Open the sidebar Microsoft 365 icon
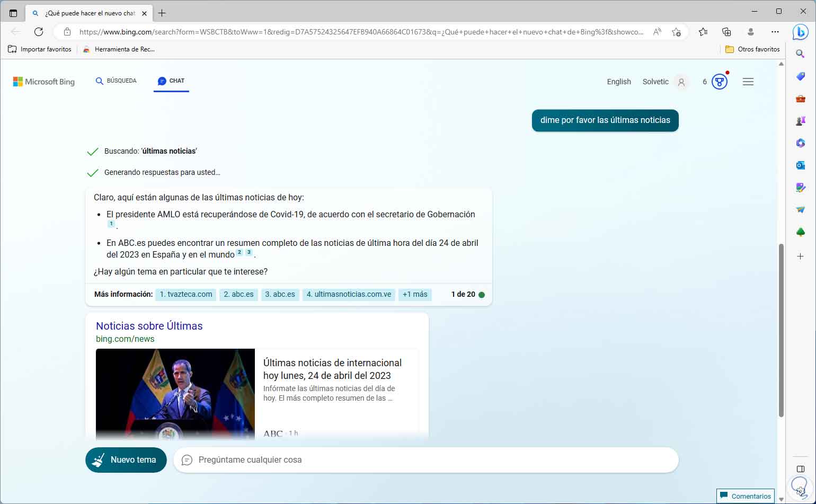 point(800,143)
